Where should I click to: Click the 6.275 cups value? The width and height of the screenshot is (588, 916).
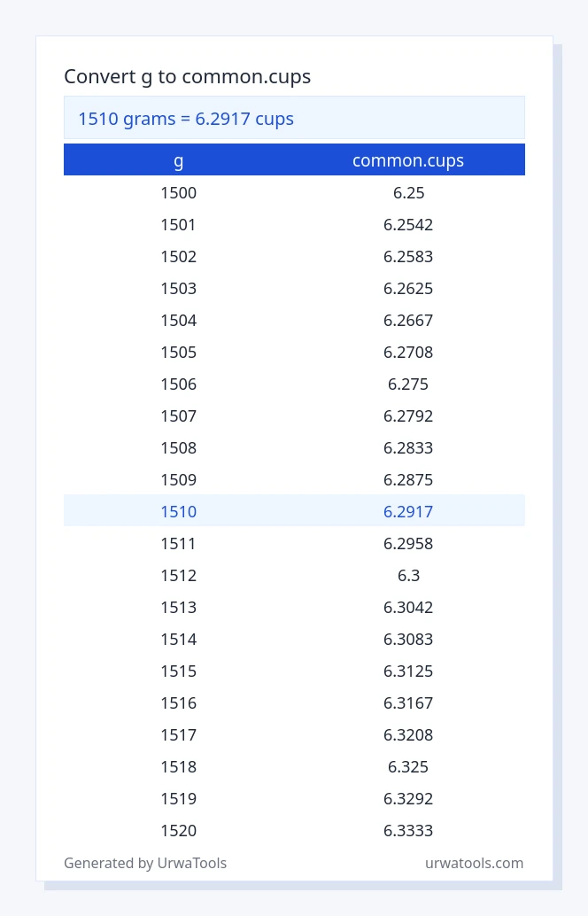coord(408,384)
